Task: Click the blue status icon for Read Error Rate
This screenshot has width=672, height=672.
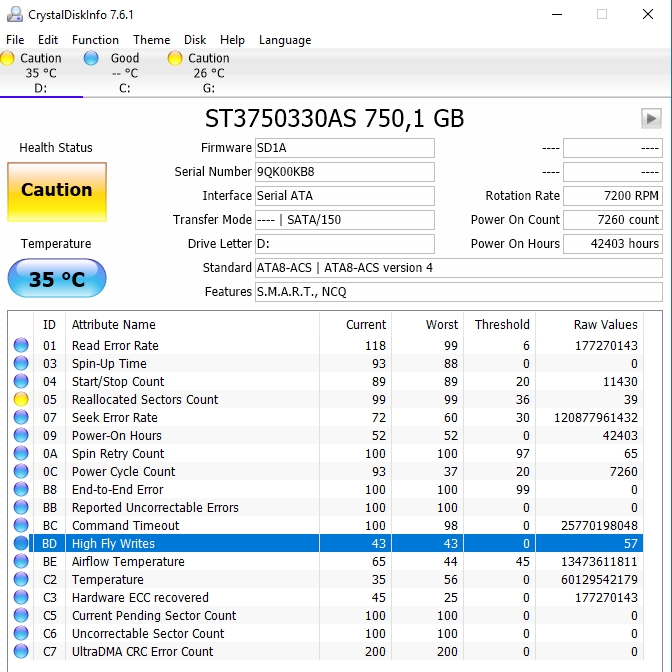Action: [21, 346]
